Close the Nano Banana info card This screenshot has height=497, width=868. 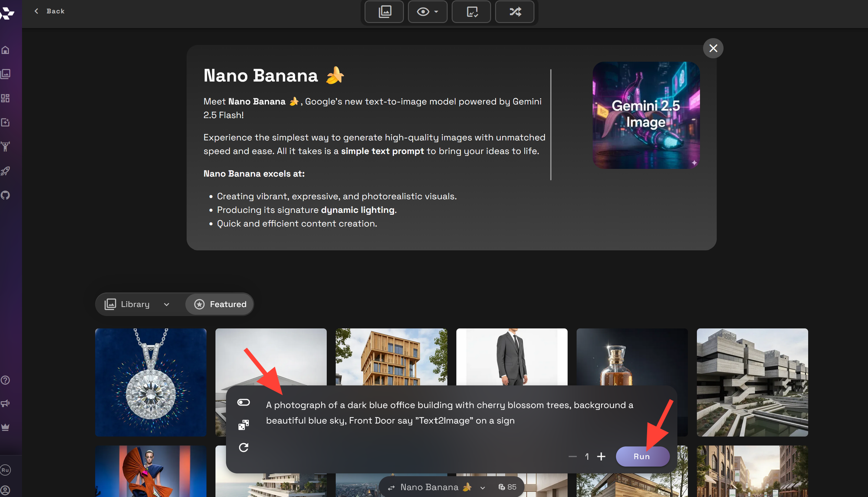713,48
